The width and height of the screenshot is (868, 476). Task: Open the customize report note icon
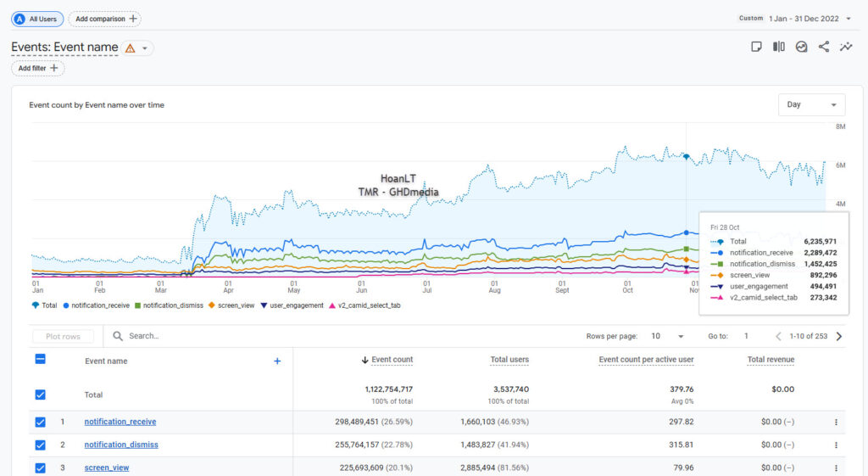pos(757,47)
